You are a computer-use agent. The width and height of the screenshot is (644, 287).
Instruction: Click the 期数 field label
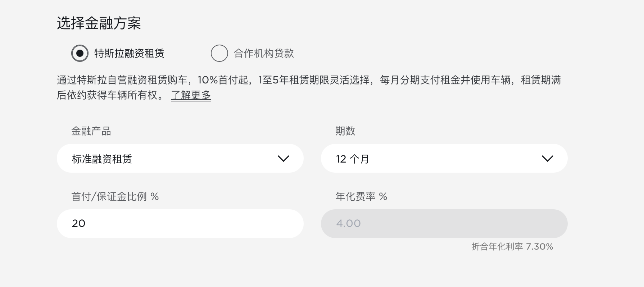tap(345, 131)
